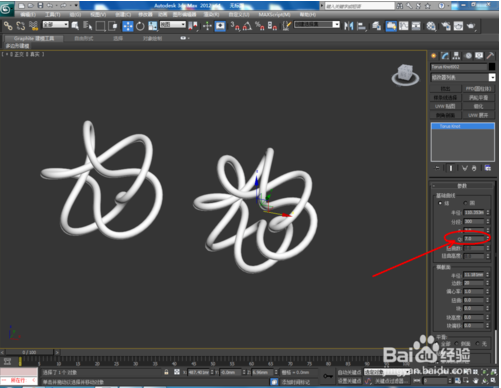This screenshot has width=501, height=388.
Task: Open the Curve Editor icon
Action: tap(404, 26)
